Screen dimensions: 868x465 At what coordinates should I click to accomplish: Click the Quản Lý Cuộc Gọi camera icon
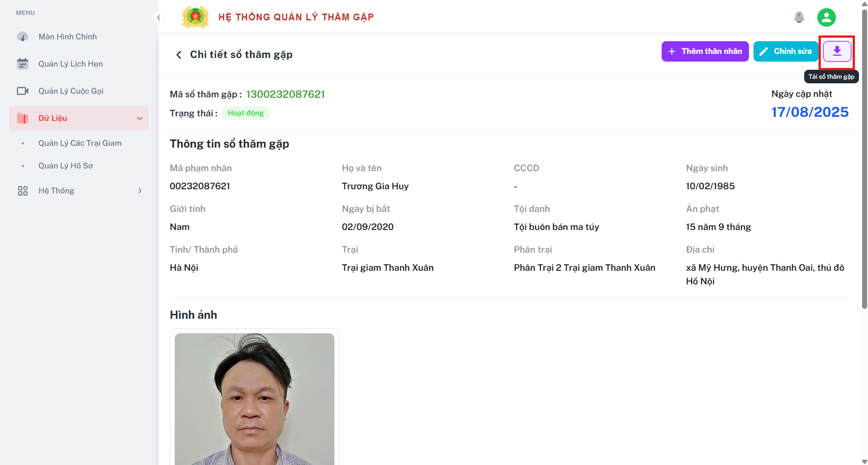click(23, 91)
